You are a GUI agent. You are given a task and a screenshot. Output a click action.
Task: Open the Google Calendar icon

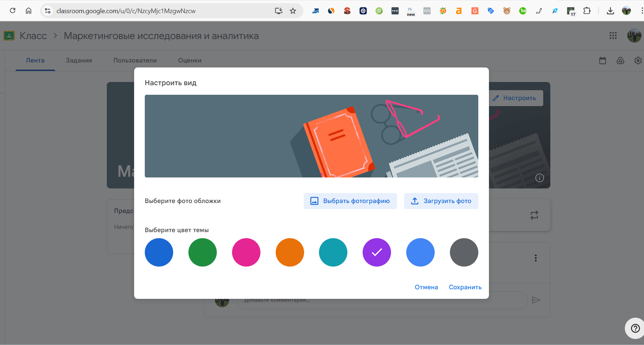(x=602, y=61)
